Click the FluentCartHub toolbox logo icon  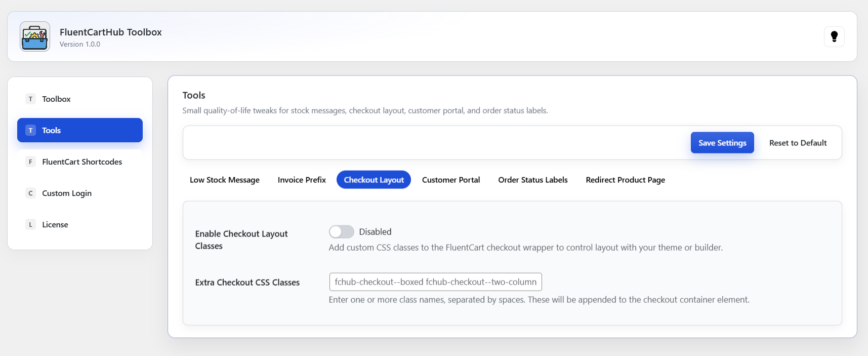coord(35,36)
